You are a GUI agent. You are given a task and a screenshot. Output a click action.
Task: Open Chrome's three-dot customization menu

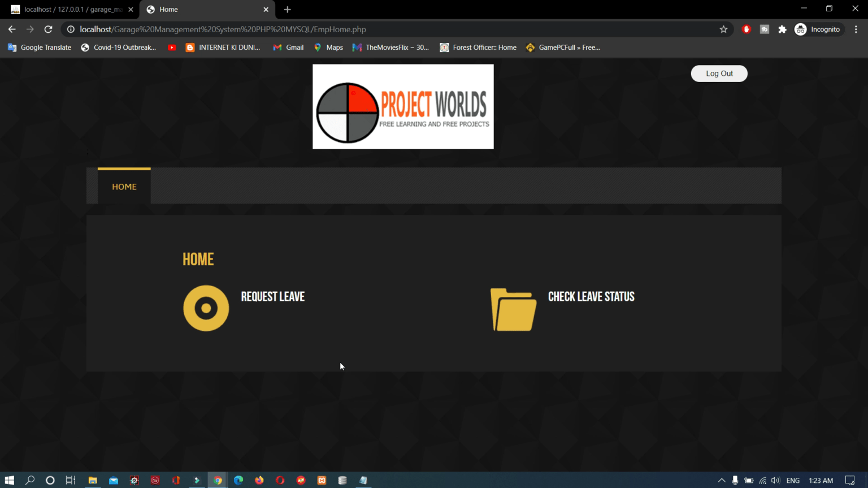click(856, 29)
